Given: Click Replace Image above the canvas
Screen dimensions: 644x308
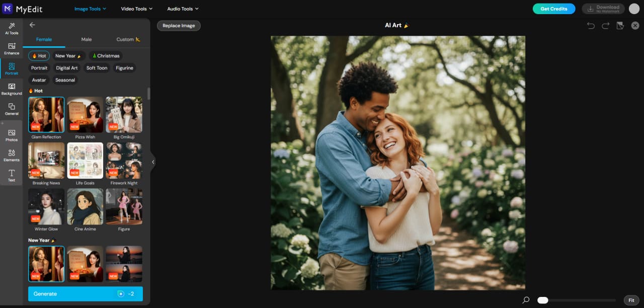Looking at the screenshot, I should tap(179, 25).
